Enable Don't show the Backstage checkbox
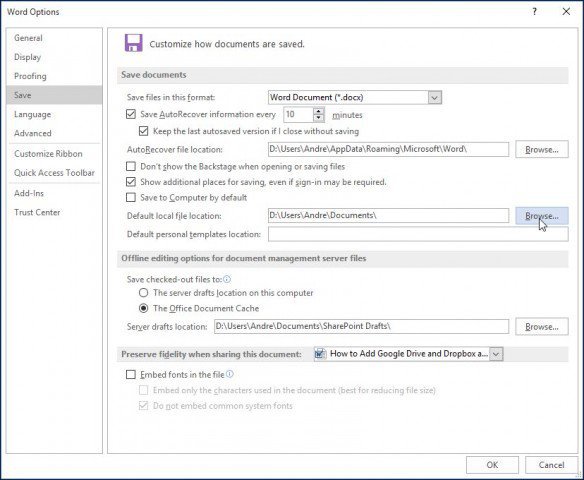 coord(131,166)
